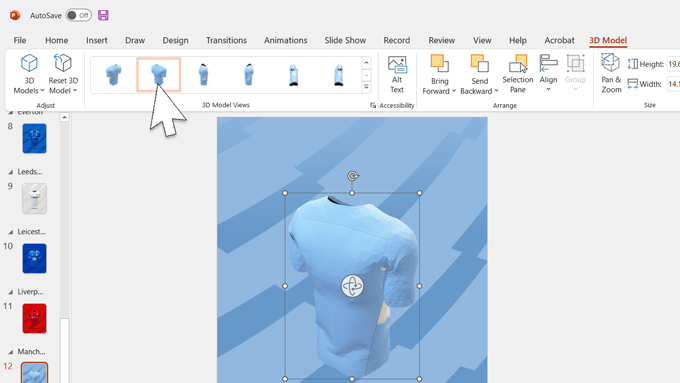The height and width of the screenshot is (383, 680).
Task: Switch to the Acrobat tab
Action: (x=559, y=40)
